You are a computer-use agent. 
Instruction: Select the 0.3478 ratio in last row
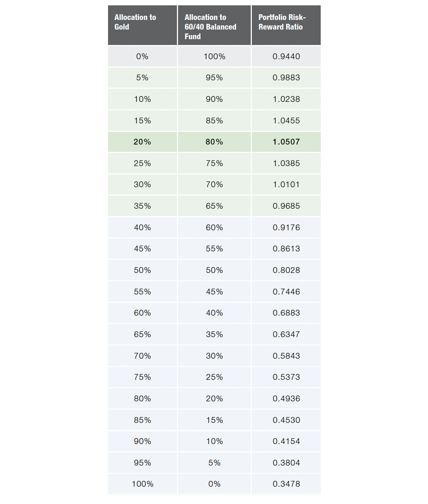click(286, 484)
